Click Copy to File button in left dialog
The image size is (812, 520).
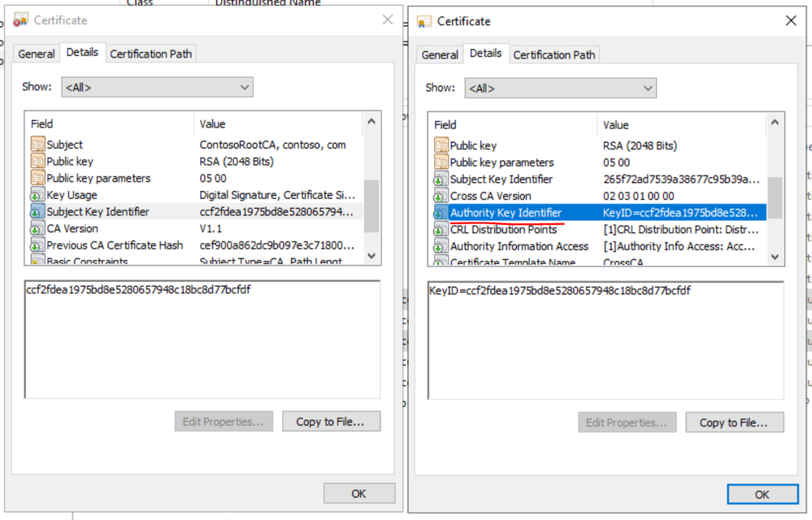(x=331, y=422)
